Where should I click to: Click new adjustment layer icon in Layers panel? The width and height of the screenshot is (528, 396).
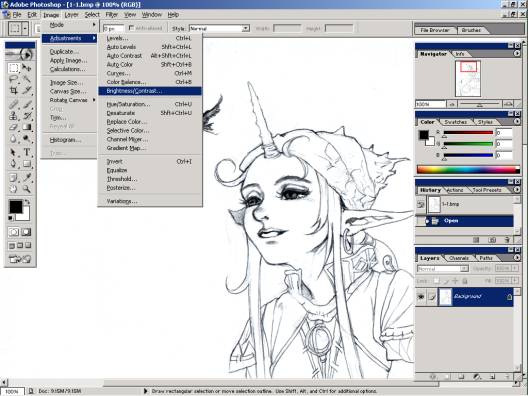tap(476, 377)
